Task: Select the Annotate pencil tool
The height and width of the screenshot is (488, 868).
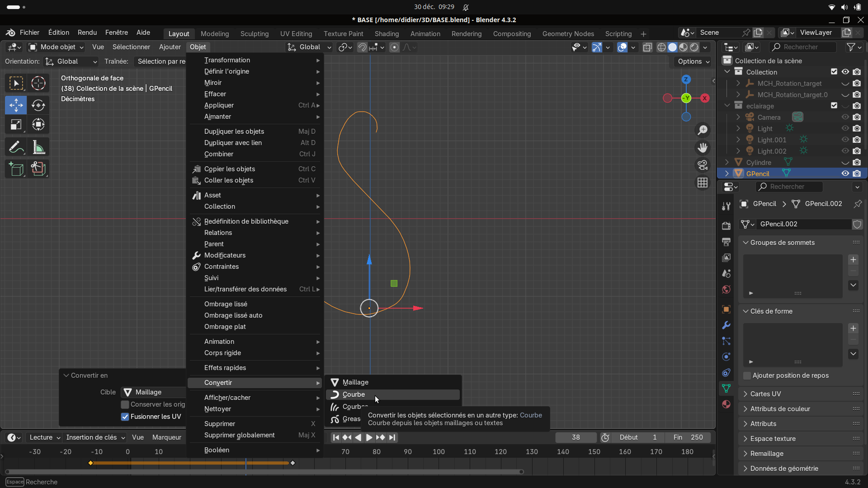Action: (16, 147)
